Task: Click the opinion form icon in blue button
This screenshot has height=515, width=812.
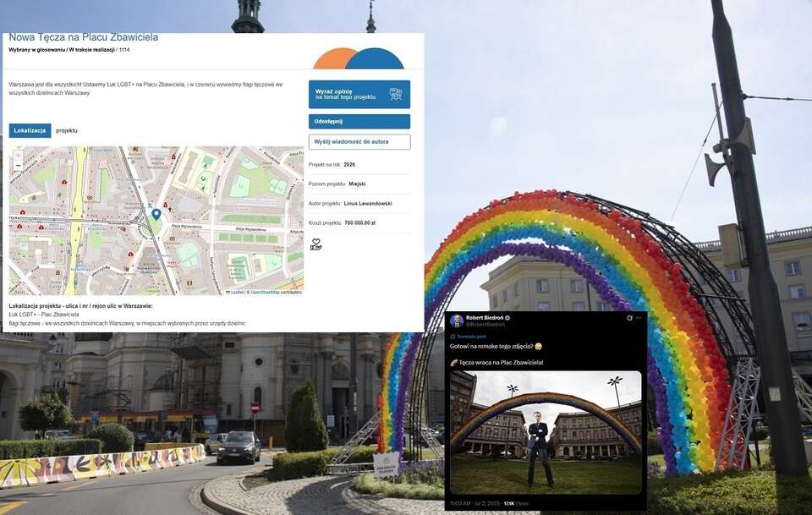Action: point(396,94)
